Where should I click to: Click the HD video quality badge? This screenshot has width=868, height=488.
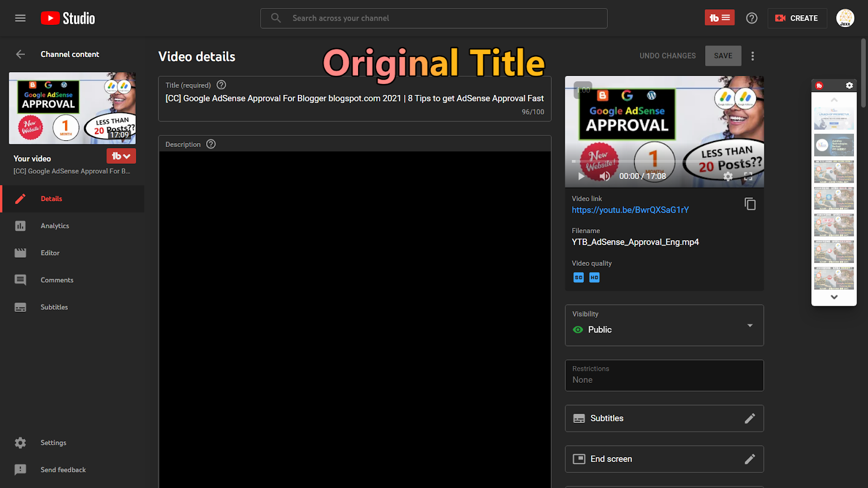tap(595, 278)
